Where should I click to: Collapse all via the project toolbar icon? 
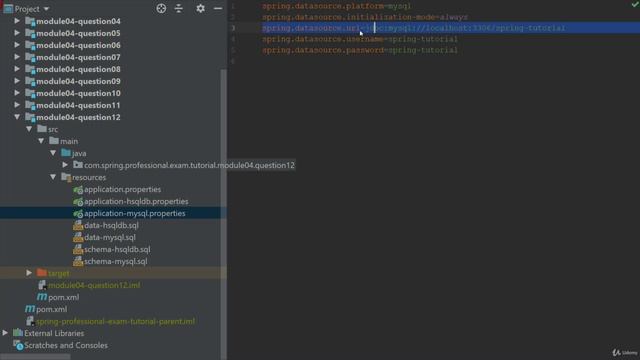coord(179,8)
